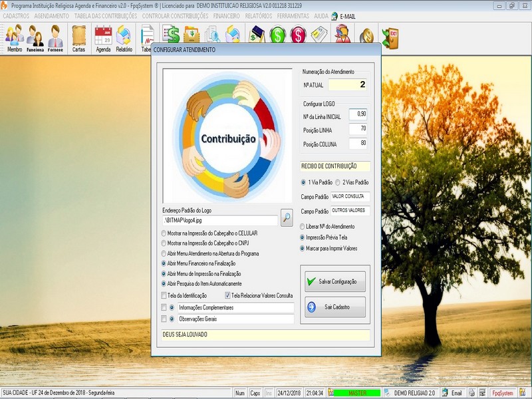Click the cash book money icon
Screen dimensions: 532x399
click(x=257, y=35)
